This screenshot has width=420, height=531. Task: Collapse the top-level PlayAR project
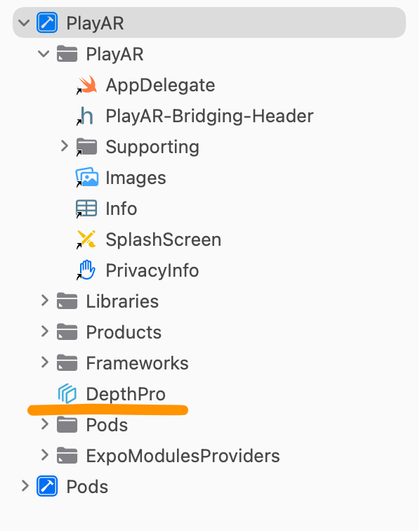[x=24, y=23]
